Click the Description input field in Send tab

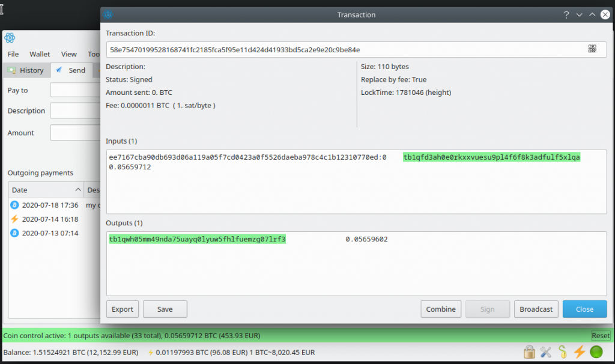coord(75,111)
